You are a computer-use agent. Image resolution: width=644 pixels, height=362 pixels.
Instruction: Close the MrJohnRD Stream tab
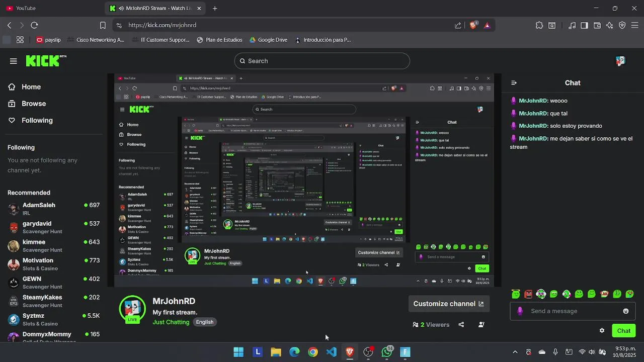pyautogui.click(x=199, y=8)
